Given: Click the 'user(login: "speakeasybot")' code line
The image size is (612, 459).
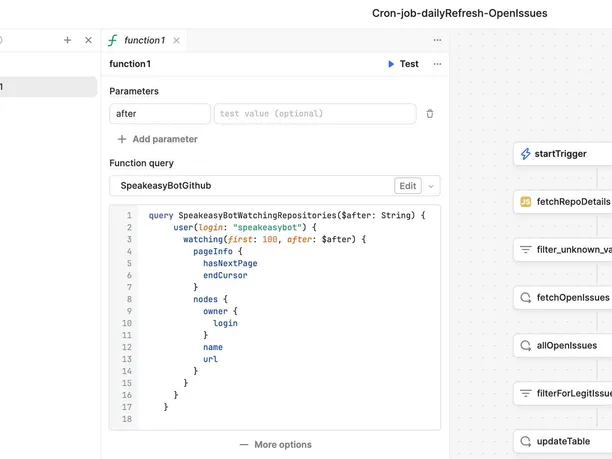Looking at the screenshot, I should click(245, 228).
